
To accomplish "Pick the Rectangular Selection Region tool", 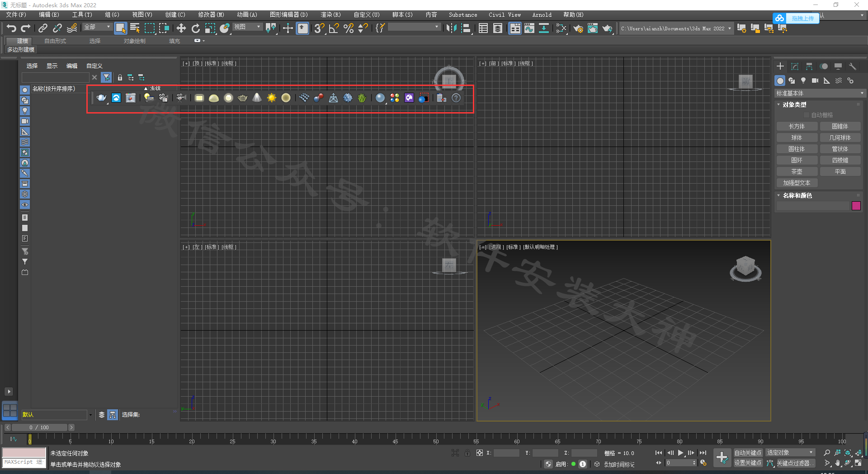I will pyautogui.click(x=149, y=28).
